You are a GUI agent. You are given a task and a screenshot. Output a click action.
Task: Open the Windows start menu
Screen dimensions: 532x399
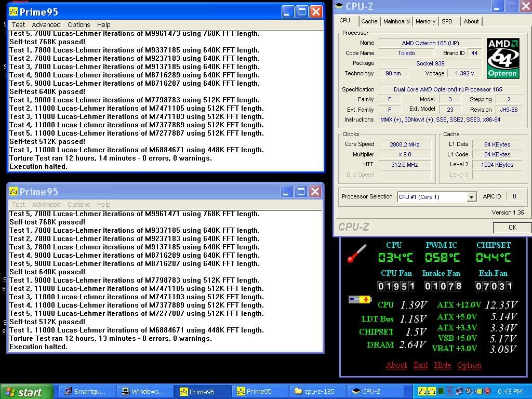coord(26,392)
